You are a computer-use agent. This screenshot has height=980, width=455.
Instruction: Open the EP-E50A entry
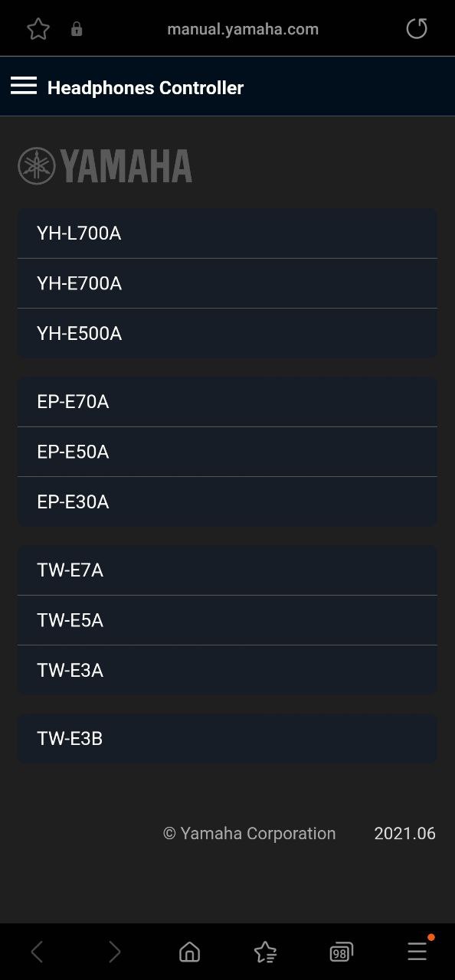point(227,452)
